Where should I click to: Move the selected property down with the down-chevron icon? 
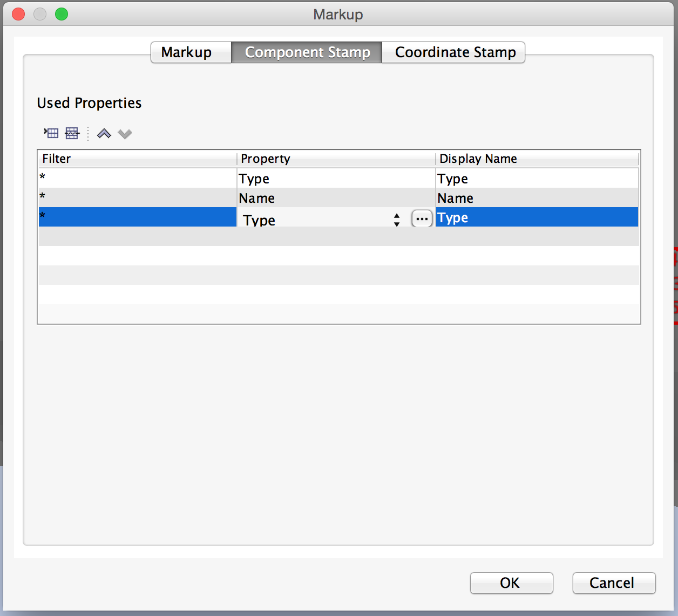125,133
